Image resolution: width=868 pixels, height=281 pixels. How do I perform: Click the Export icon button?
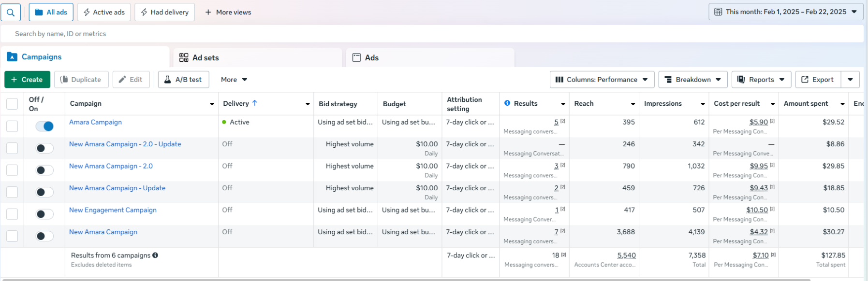pos(818,80)
